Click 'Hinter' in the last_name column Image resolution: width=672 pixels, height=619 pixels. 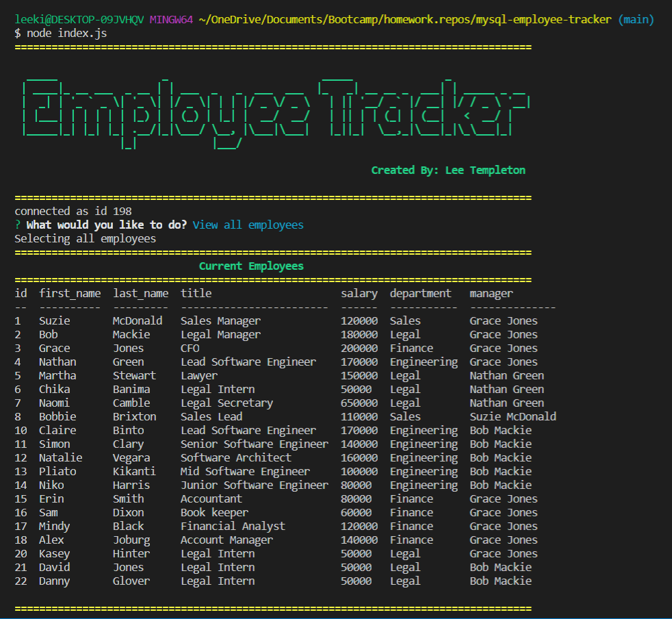pos(131,554)
